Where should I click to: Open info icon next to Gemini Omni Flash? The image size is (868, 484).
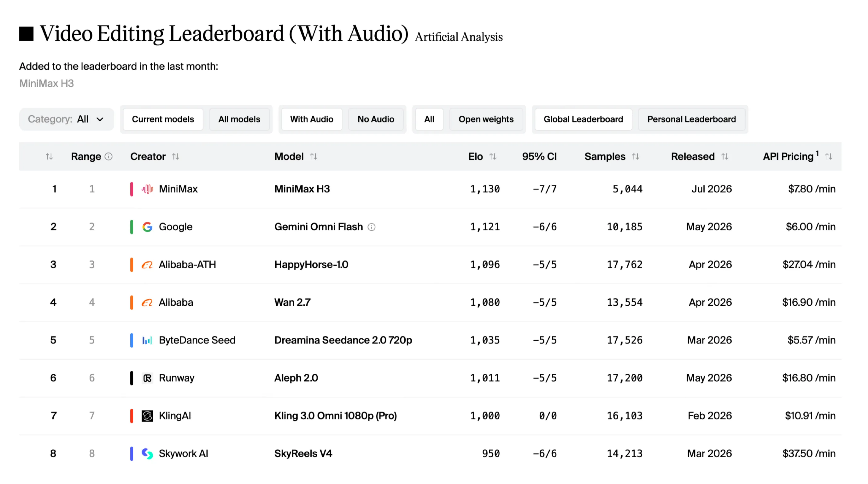click(371, 227)
